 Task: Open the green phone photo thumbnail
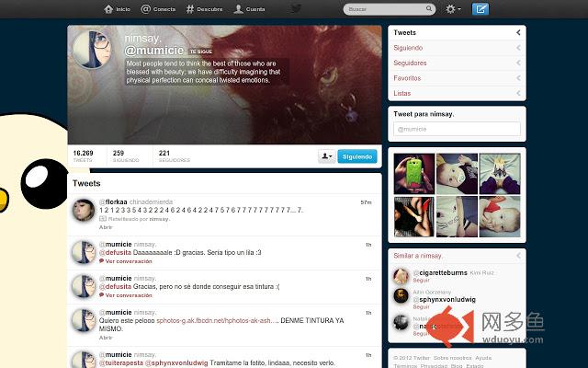(x=413, y=172)
